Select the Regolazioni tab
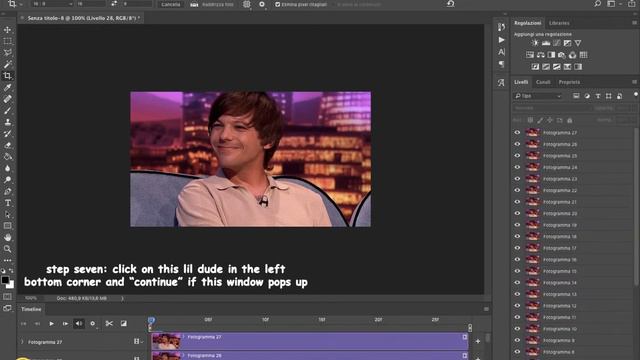 point(527,23)
